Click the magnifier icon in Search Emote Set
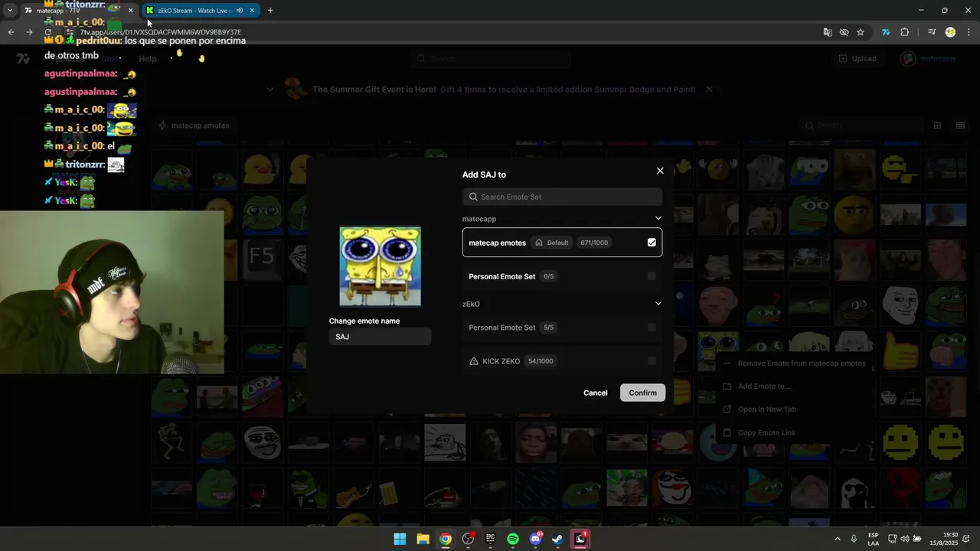Viewport: 980px width, 551px height. pyautogui.click(x=473, y=197)
